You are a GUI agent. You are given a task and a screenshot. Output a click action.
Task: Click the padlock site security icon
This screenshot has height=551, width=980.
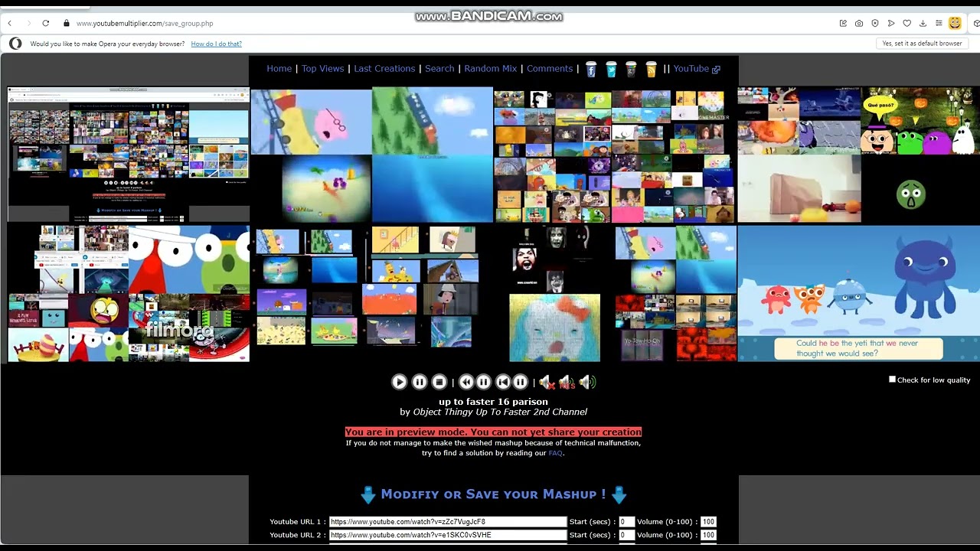coord(67,23)
